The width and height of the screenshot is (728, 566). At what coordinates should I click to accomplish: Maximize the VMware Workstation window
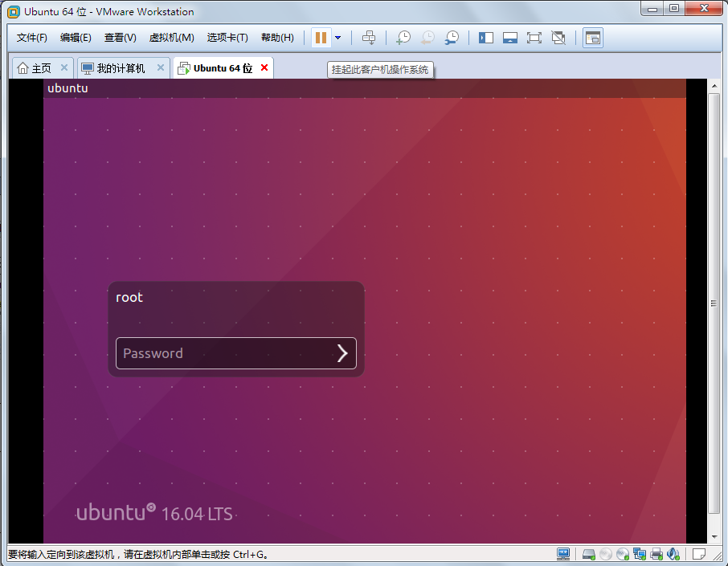(x=673, y=8)
